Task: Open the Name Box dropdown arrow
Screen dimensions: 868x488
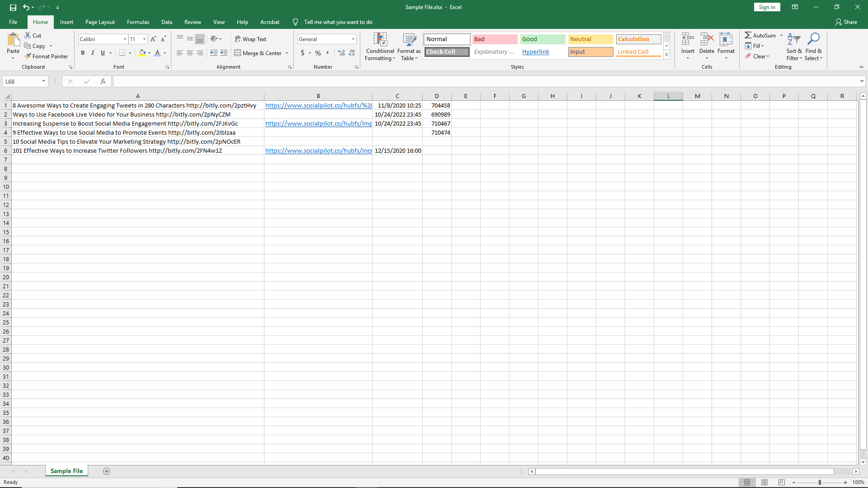Action: pos(43,81)
